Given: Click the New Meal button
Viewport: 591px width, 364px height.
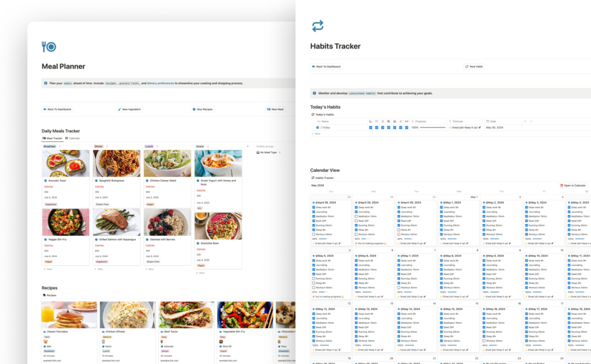Looking at the screenshot, I should (x=275, y=109).
